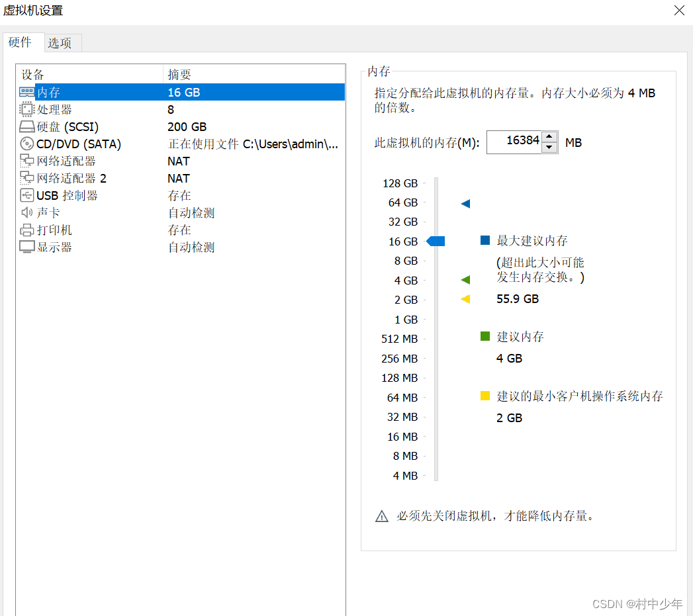
Task: Select the 显示器 row
Action: 180,247
